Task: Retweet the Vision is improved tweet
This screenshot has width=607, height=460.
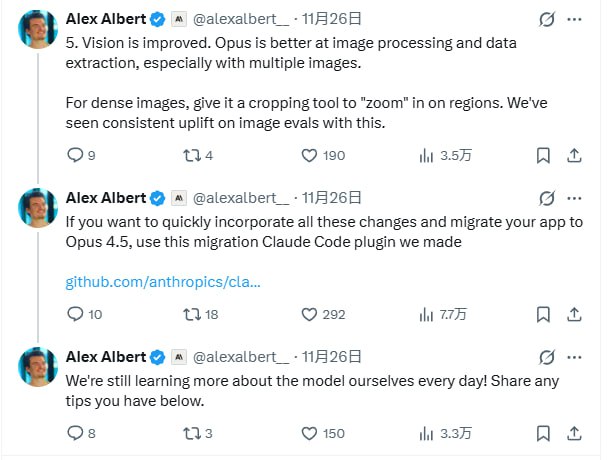Action: tap(192, 155)
